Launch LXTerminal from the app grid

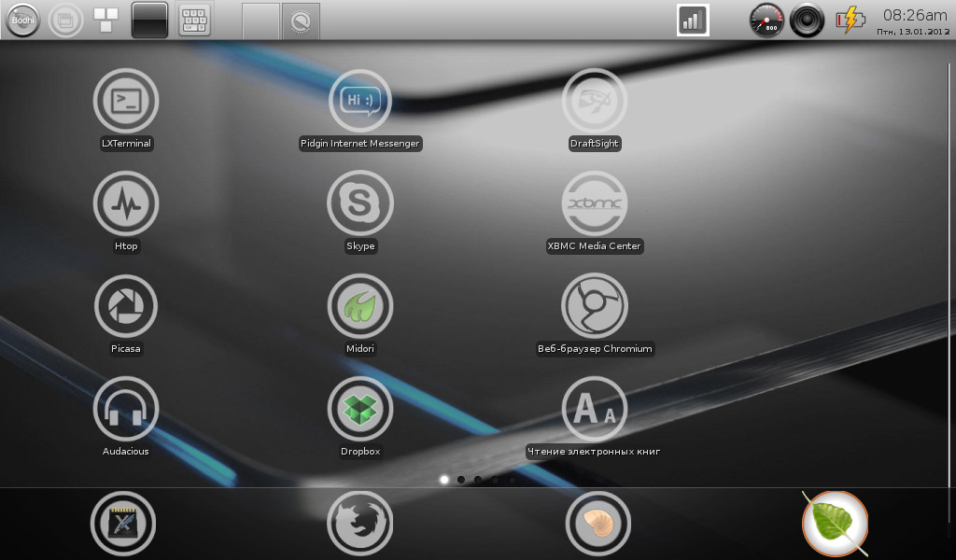pos(126,101)
